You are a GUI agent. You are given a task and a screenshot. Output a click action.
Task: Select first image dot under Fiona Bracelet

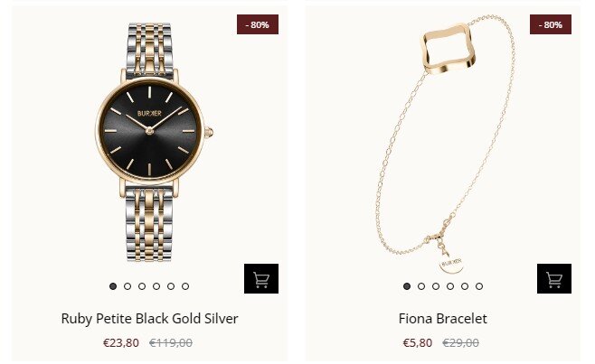407,286
